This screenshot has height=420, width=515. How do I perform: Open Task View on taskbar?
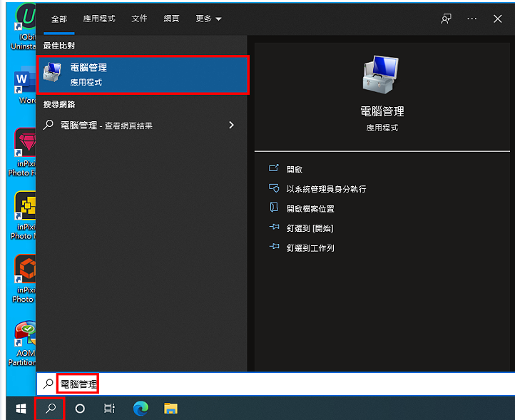(109, 409)
